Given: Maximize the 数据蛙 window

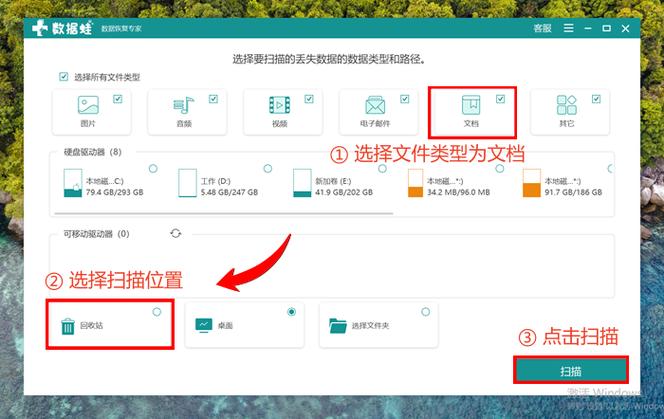Looking at the screenshot, I should pos(606,28).
